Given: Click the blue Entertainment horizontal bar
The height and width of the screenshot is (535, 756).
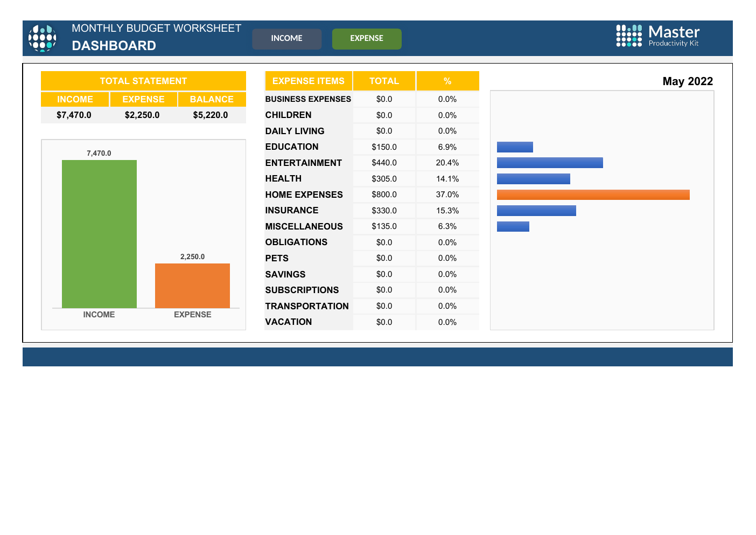Looking at the screenshot, I should [x=550, y=163].
